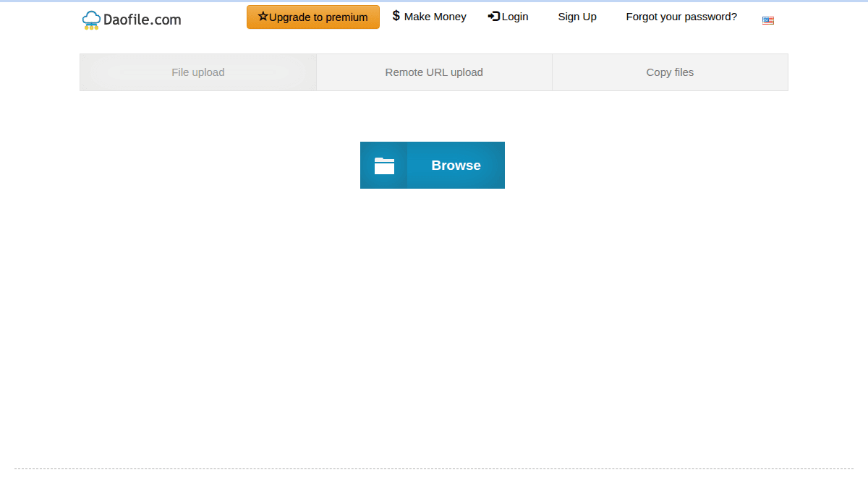Open the Make Money page
This screenshot has height=488, width=868.
[435, 16]
